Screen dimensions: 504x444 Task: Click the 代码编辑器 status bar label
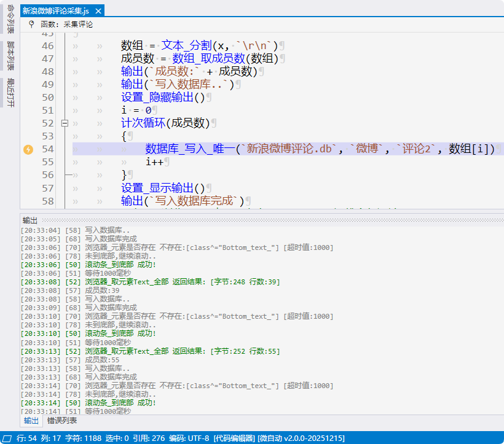tap(234, 438)
